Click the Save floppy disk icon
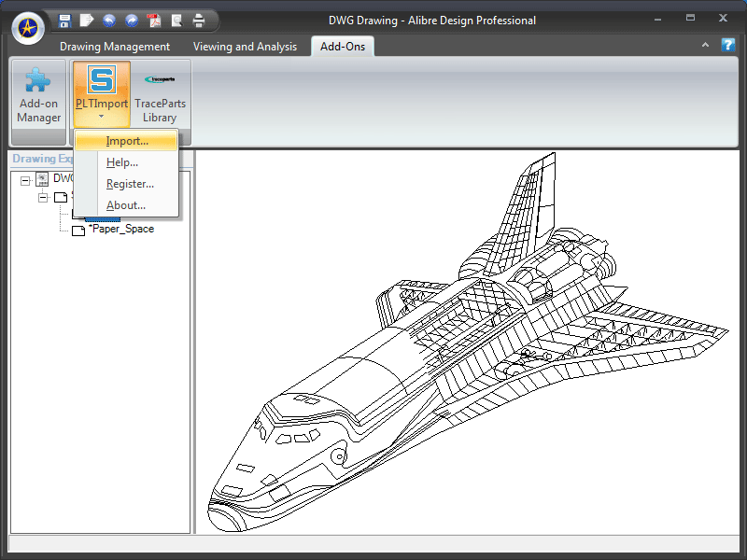This screenshot has width=747, height=560. [x=64, y=20]
